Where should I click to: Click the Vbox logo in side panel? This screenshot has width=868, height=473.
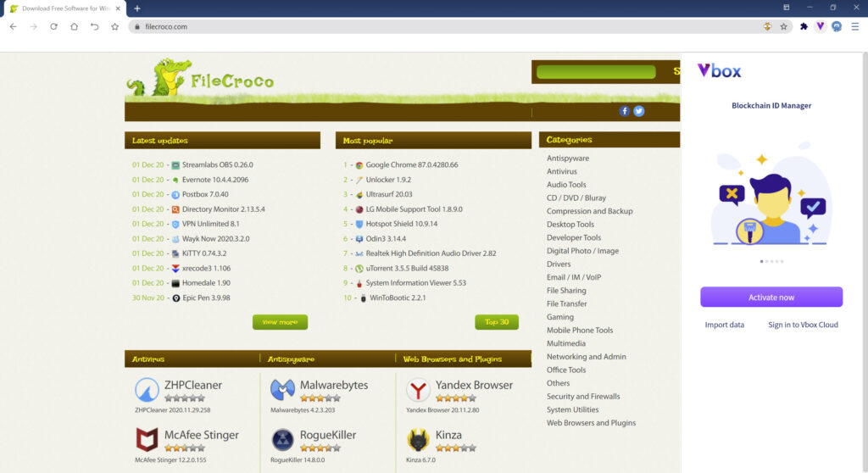(x=719, y=71)
